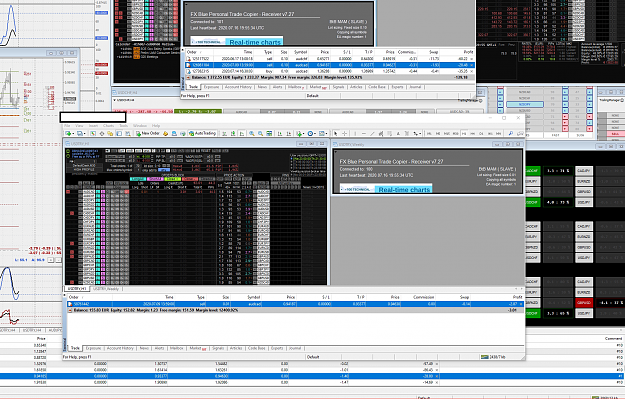This screenshot has width=625, height=399.
Task: Select MN timeframe in front MT4 toolbar
Action: point(499,134)
